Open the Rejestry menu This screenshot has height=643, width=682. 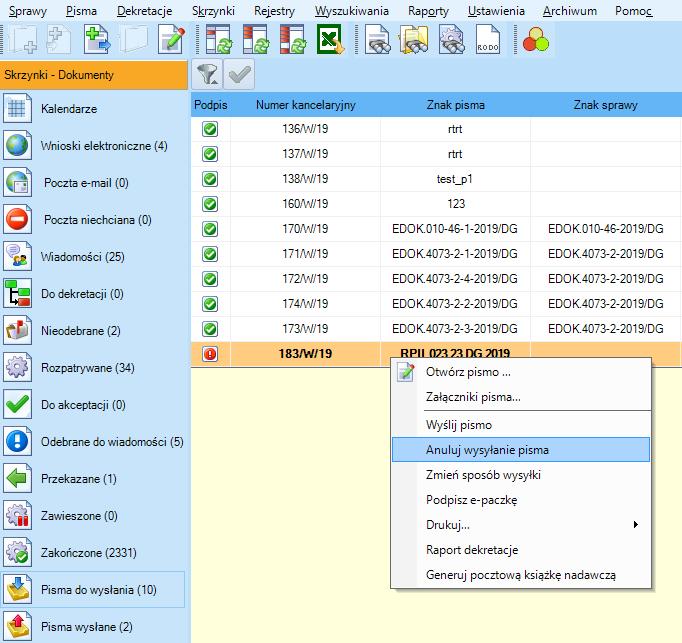[x=274, y=11]
